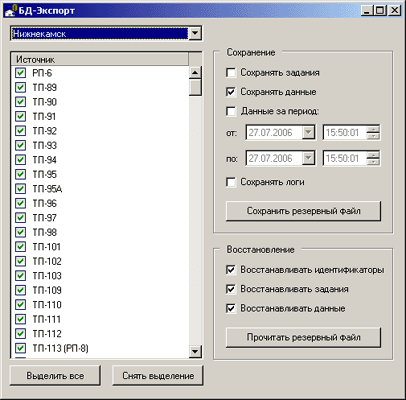Viewport: 406px width, 400px height.
Task: Decrease the 'от' time spinner
Action: (373, 135)
